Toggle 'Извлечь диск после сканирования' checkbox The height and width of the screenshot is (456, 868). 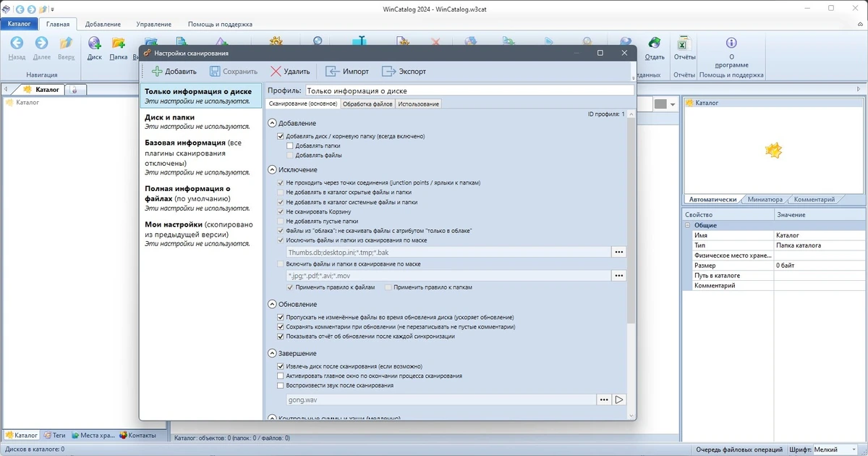point(281,366)
